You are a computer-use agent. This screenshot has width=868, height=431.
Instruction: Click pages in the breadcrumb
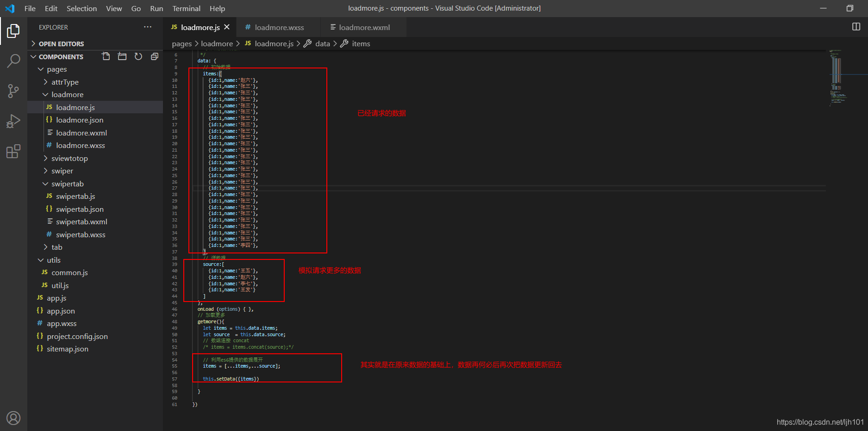[x=181, y=43]
